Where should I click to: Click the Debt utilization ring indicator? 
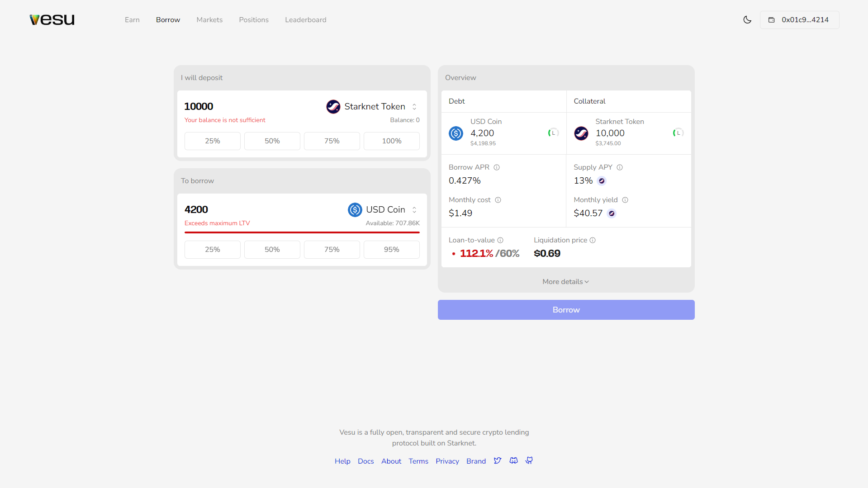coord(553,133)
